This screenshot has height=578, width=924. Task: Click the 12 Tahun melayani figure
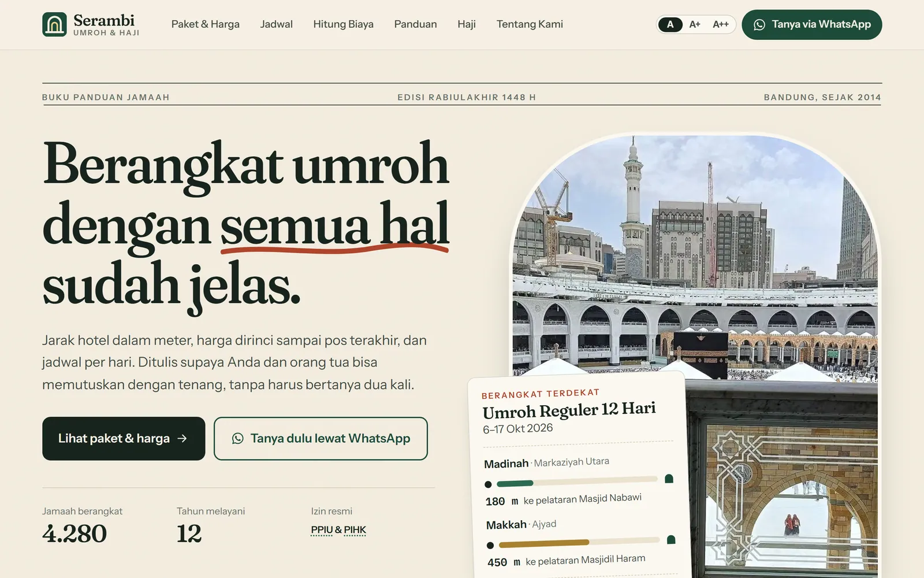coord(189,533)
